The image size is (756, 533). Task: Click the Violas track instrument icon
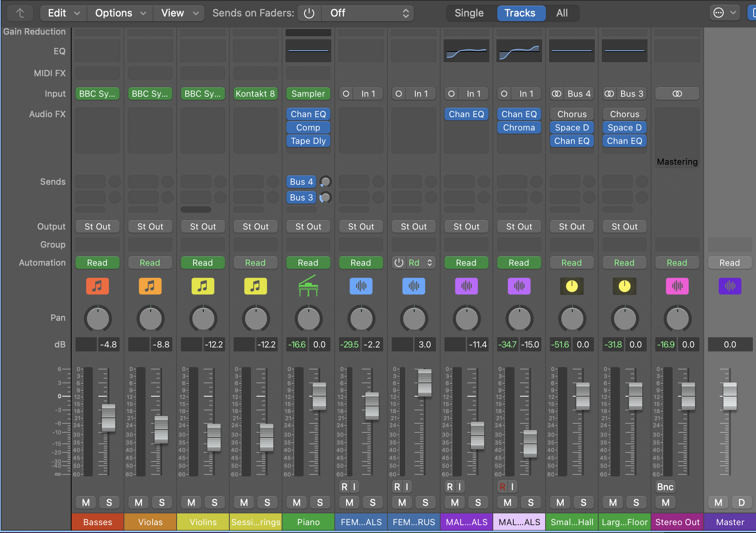(150, 286)
